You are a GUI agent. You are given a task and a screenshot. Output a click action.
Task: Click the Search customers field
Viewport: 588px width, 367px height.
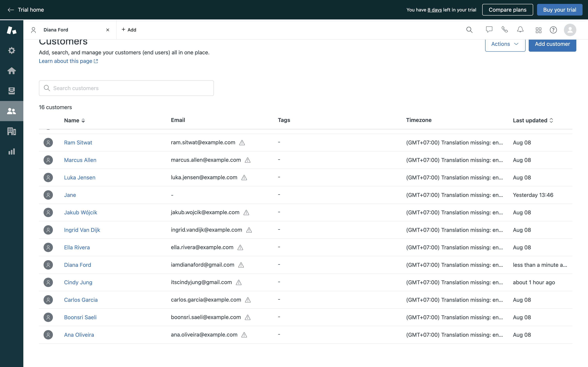tap(126, 88)
